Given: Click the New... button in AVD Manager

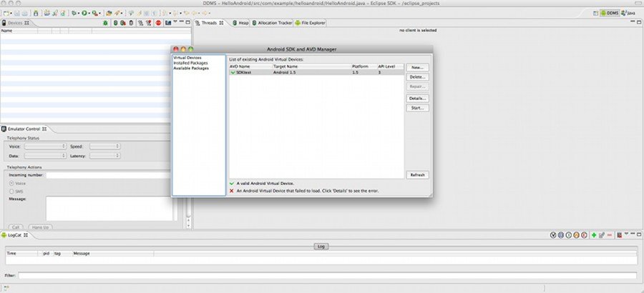Looking at the screenshot, I should click(418, 67).
